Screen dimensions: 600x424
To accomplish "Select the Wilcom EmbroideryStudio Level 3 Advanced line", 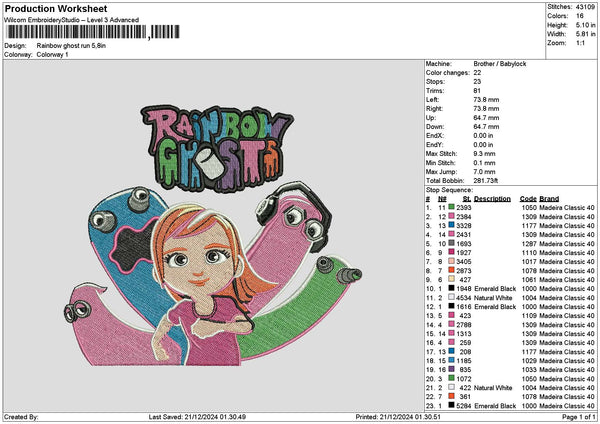I will click(x=72, y=20).
